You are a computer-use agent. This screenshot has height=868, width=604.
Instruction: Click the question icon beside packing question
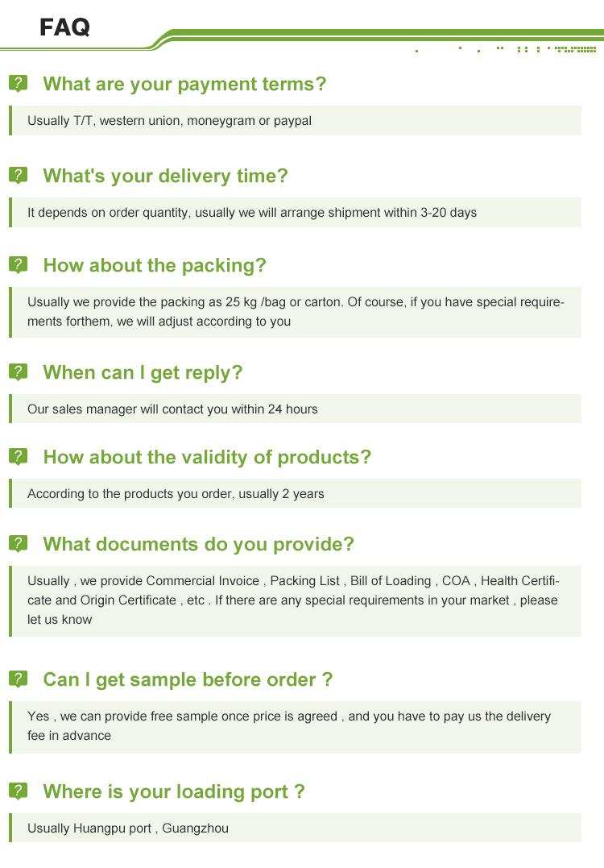click(x=18, y=265)
